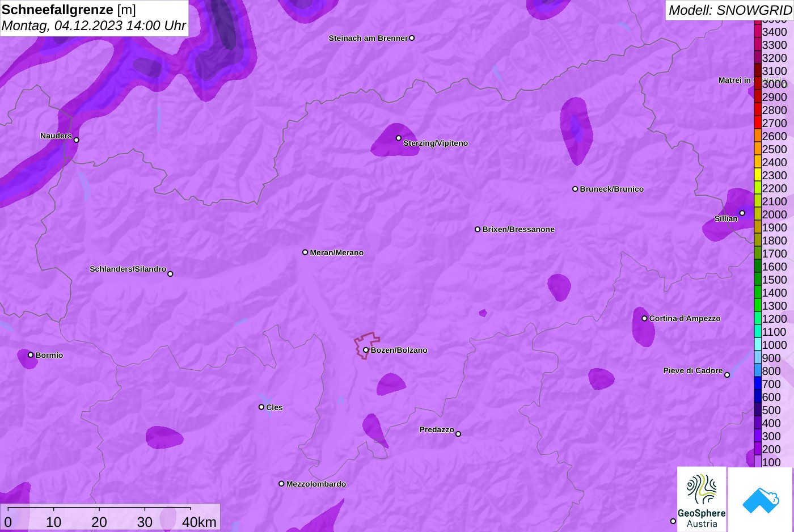Screen dimensions: 794x532
Task: Click the 1200 legend value
Action: (x=775, y=319)
